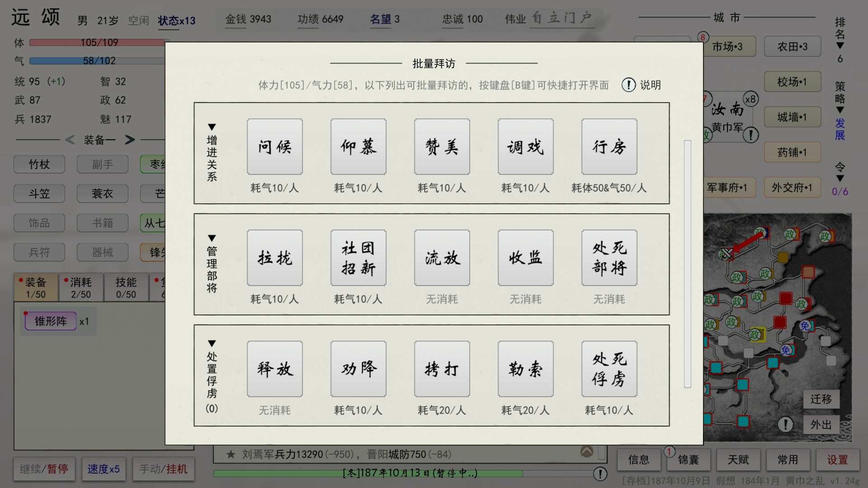
Task: Collapse the 处置俘虏 section
Action: tap(212, 344)
